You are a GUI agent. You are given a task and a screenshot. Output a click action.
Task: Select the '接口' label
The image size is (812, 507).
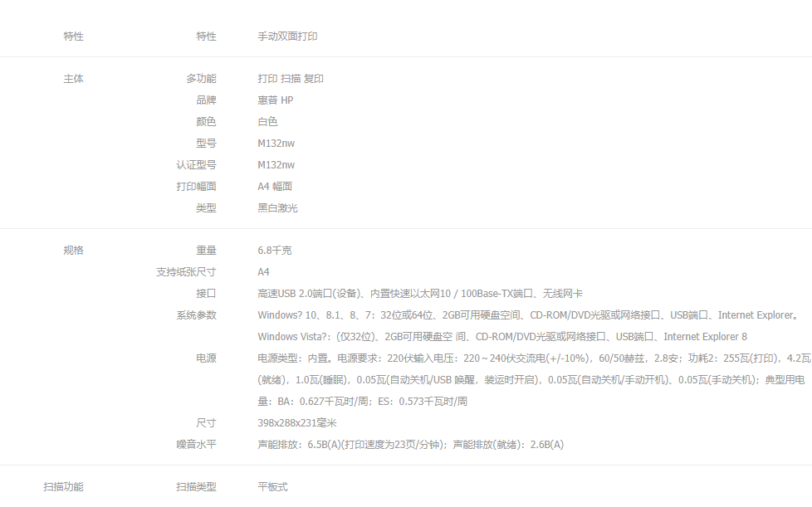(206, 294)
